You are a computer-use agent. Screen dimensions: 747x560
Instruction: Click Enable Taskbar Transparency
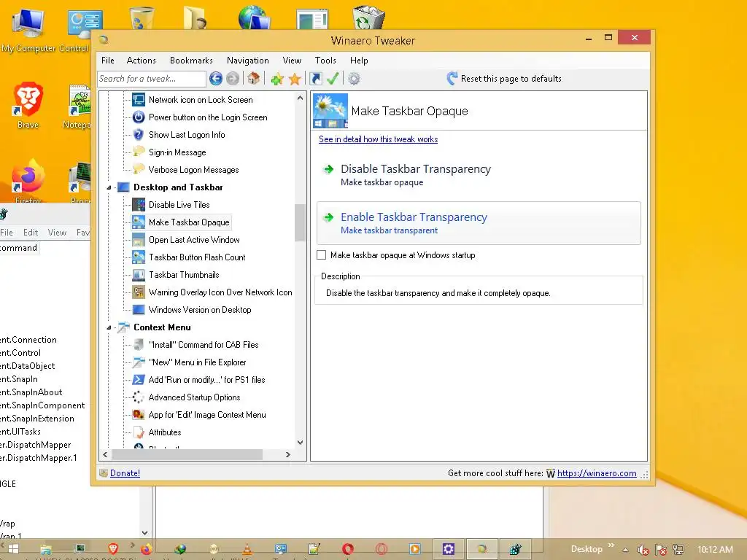[479, 223]
